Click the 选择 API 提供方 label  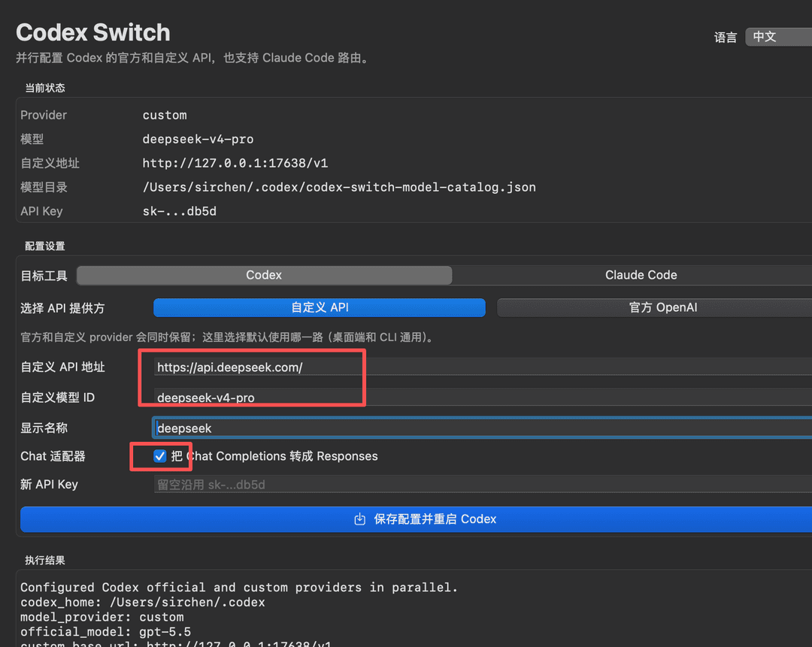click(x=62, y=309)
